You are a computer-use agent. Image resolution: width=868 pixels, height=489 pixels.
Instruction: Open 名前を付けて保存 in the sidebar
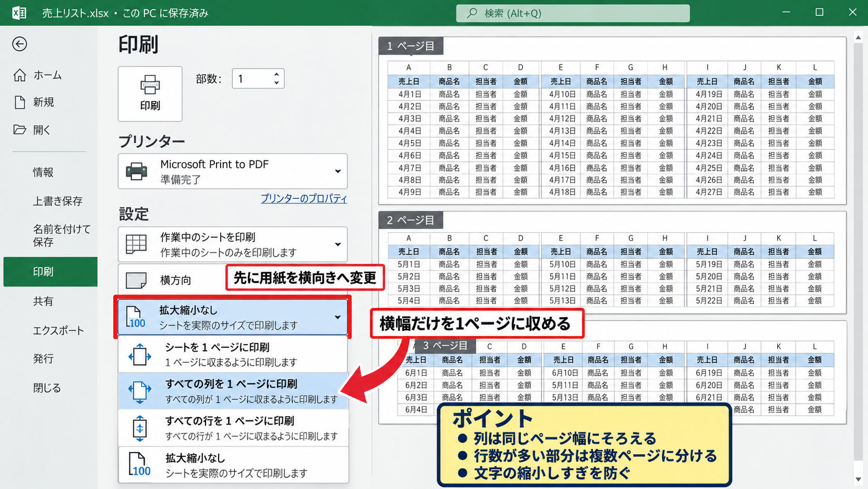tap(62, 235)
